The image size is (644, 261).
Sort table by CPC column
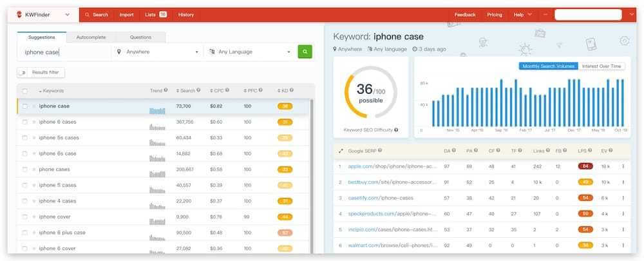click(x=217, y=90)
